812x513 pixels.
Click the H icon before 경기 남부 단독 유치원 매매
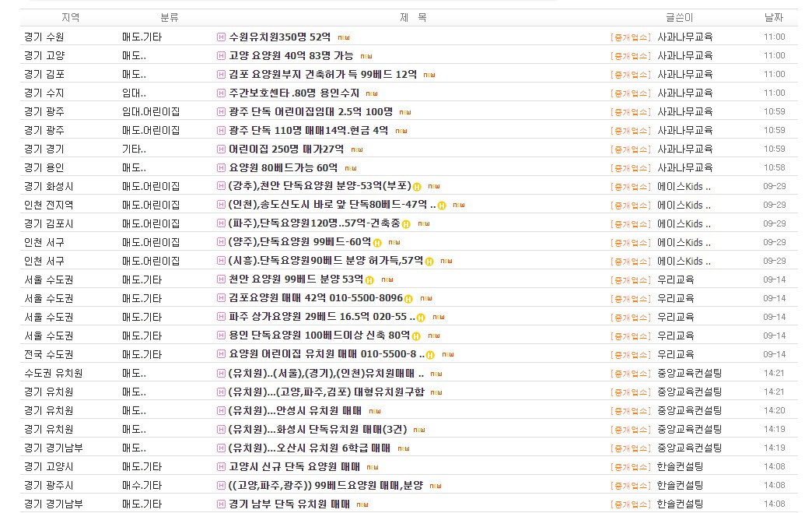click(221, 504)
